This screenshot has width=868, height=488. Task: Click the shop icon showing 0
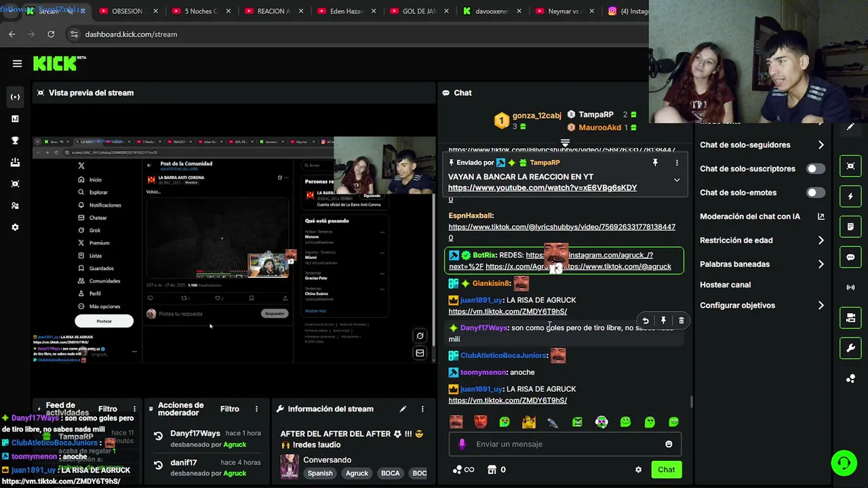coord(496,470)
